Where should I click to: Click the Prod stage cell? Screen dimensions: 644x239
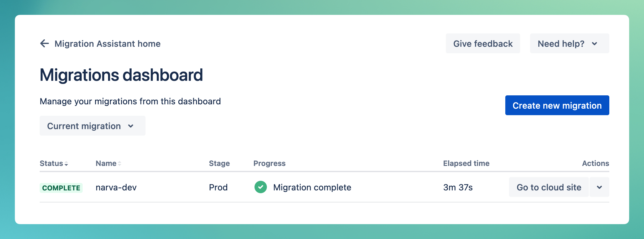point(218,187)
